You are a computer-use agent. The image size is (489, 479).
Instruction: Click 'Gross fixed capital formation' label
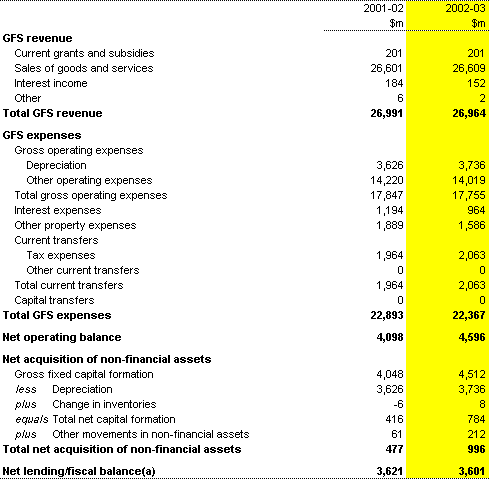point(84,375)
